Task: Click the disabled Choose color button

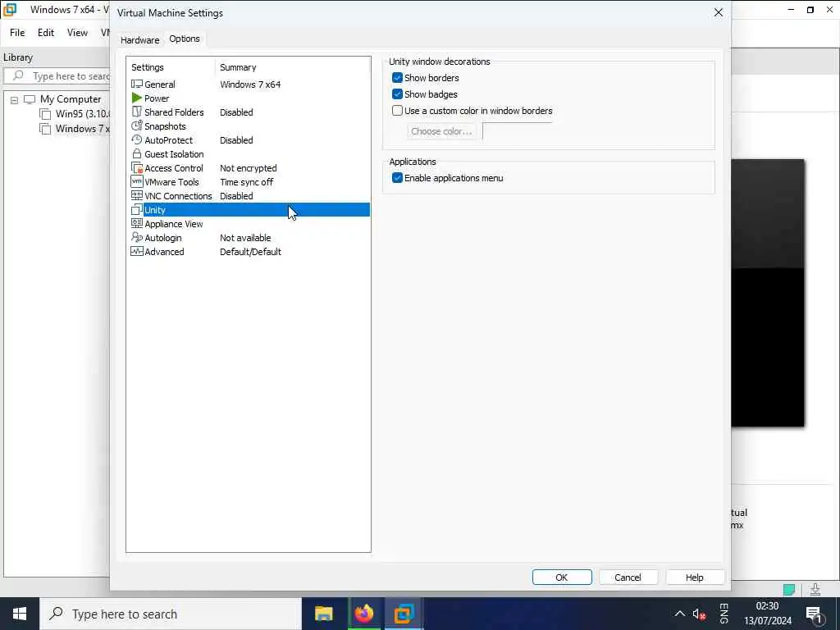Action: coord(441,131)
